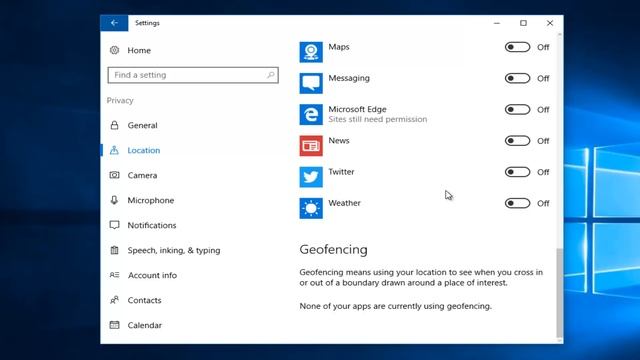This screenshot has height=360, width=640.
Task: Enable Weather location toggle
Action: [x=517, y=203]
